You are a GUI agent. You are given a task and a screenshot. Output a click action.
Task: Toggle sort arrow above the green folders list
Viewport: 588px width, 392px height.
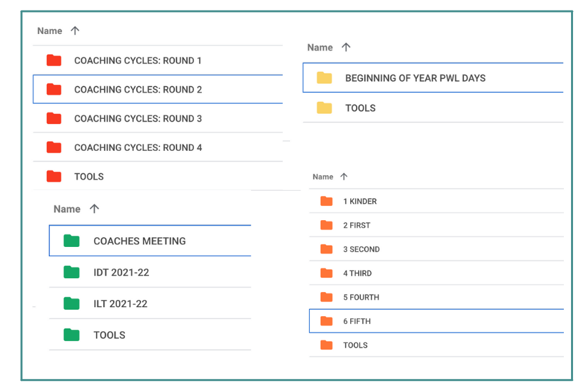point(94,209)
